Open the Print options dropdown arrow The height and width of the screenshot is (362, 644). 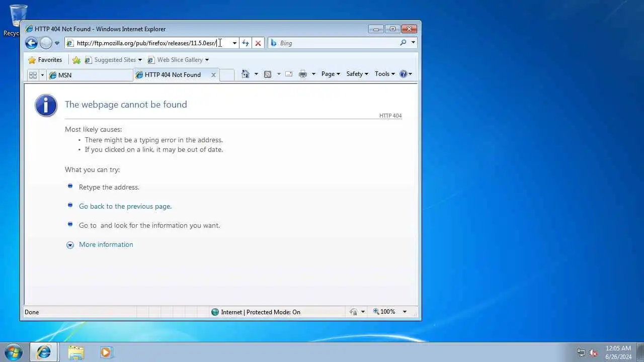(x=313, y=74)
